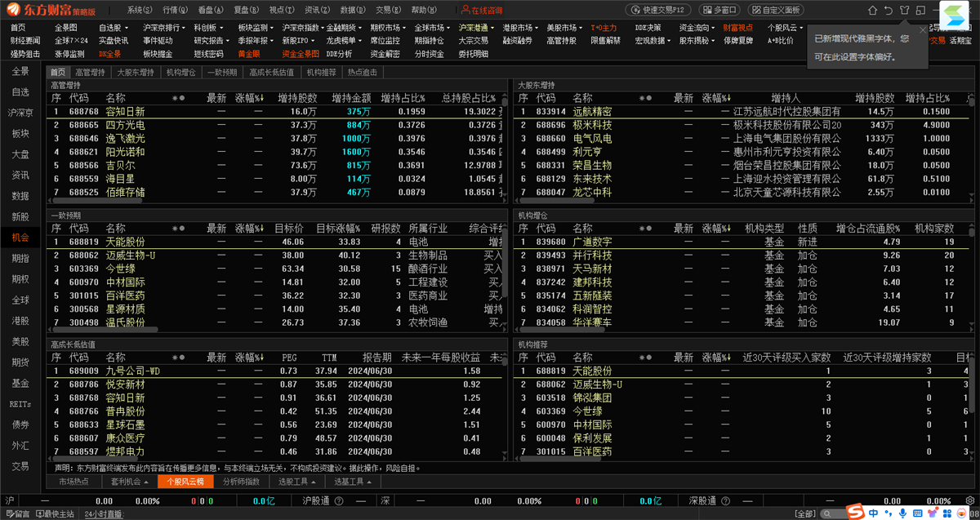Click Sogou input method S icon
This screenshot has width=980, height=520.
856,512
